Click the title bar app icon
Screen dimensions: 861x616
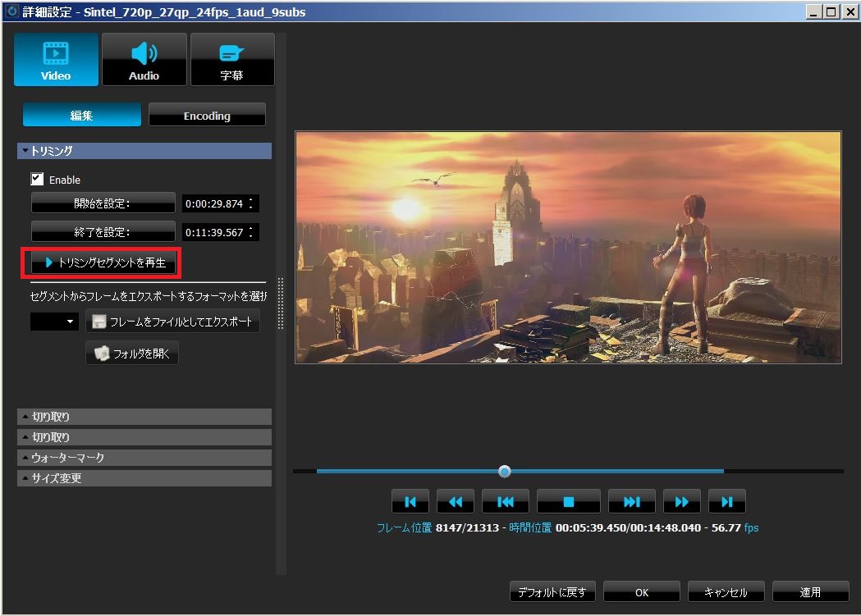(x=11, y=11)
